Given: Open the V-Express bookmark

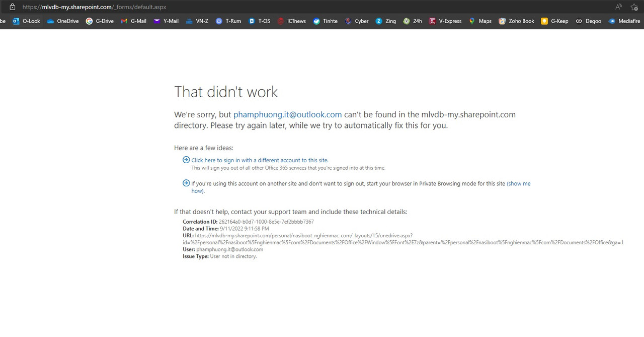Looking at the screenshot, I should coord(445,21).
